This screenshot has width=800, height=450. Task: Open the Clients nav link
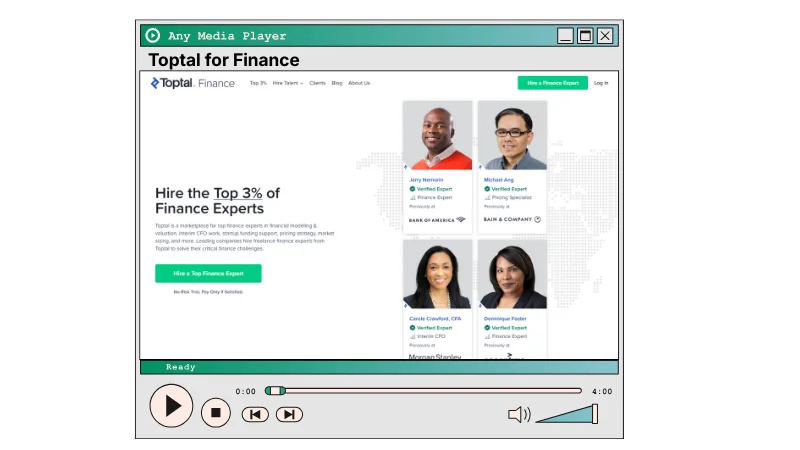(317, 83)
